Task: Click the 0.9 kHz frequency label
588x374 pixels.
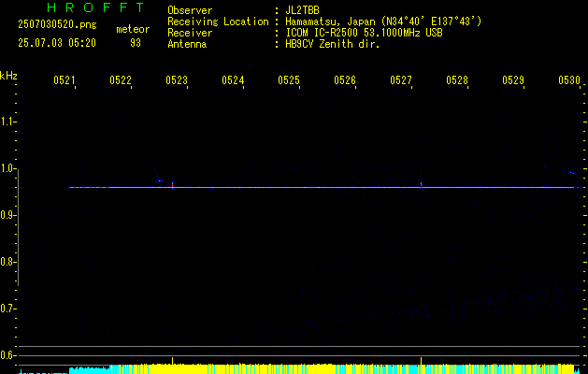Action: tap(7, 215)
